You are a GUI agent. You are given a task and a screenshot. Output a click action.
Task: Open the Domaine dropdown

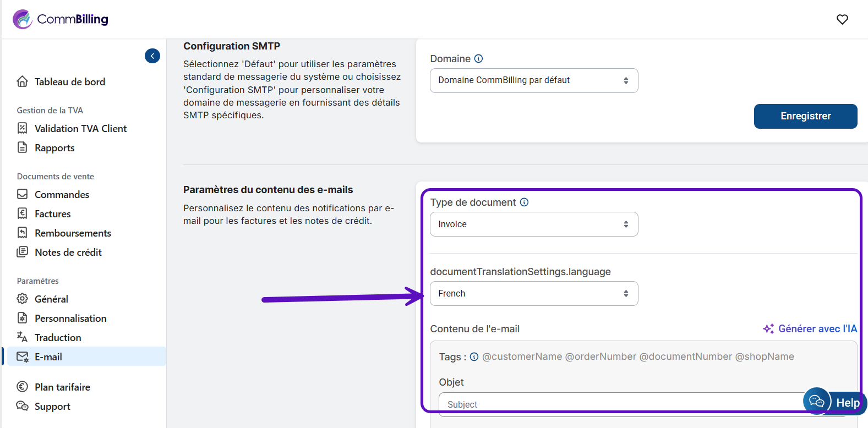pyautogui.click(x=533, y=81)
